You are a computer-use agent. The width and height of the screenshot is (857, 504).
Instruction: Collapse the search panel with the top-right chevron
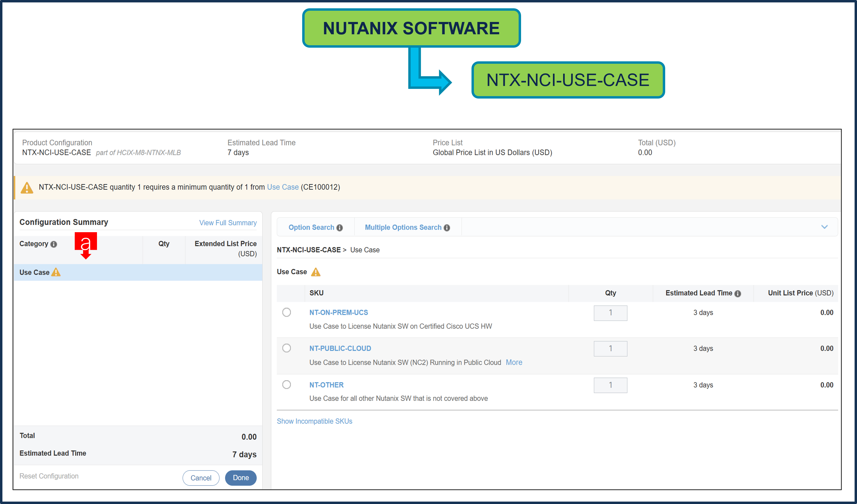[x=825, y=227]
